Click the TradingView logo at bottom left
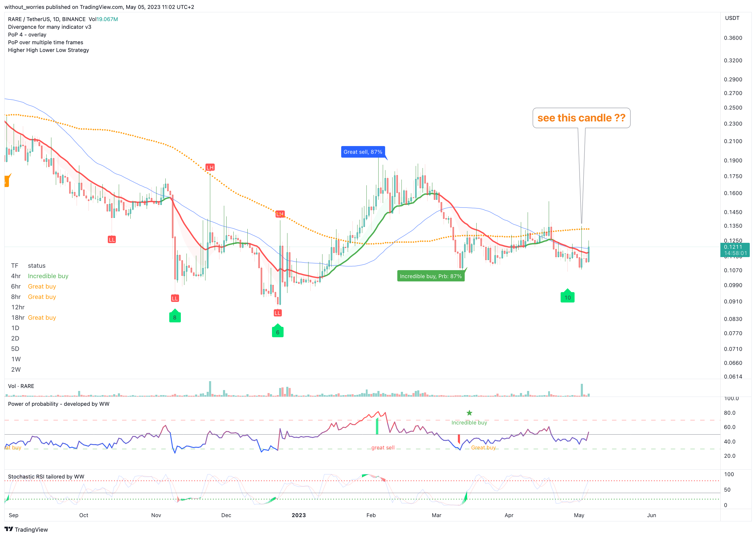The width and height of the screenshot is (756, 537). click(26, 529)
